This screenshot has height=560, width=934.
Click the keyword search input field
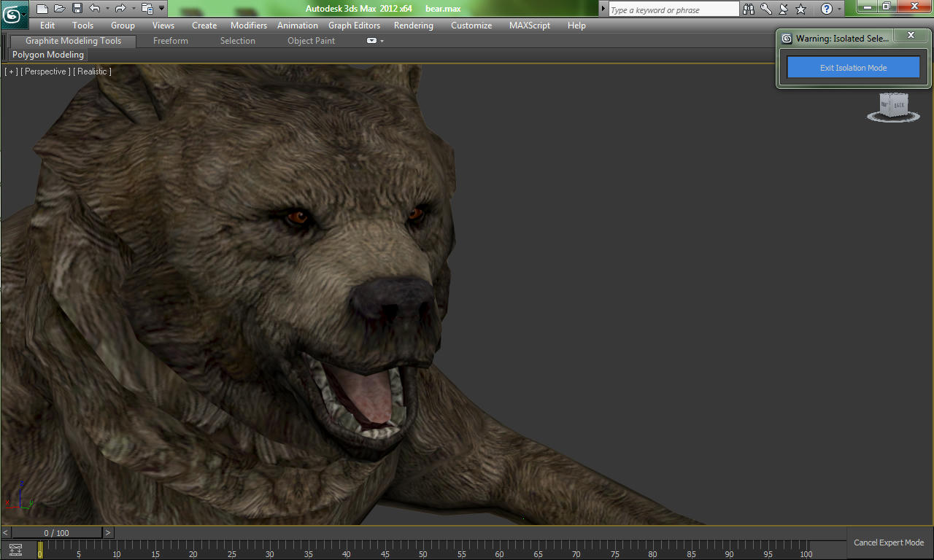pos(674,9)
